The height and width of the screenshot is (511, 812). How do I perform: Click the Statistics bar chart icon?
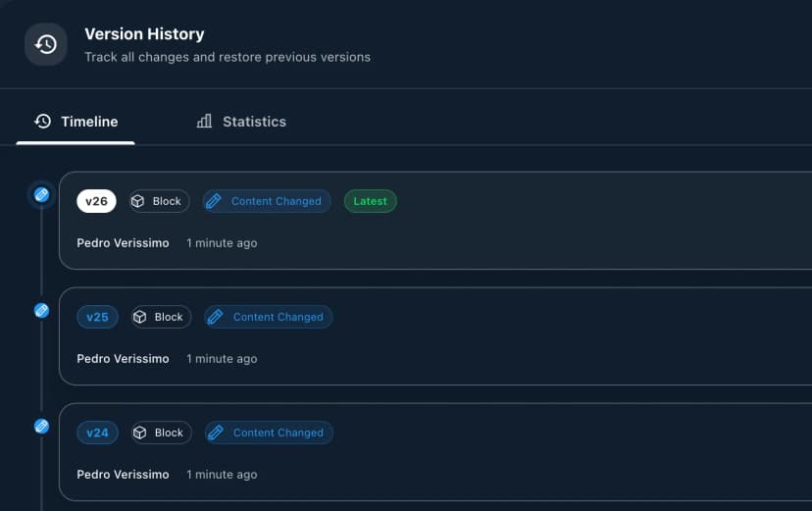pos(204,122)
